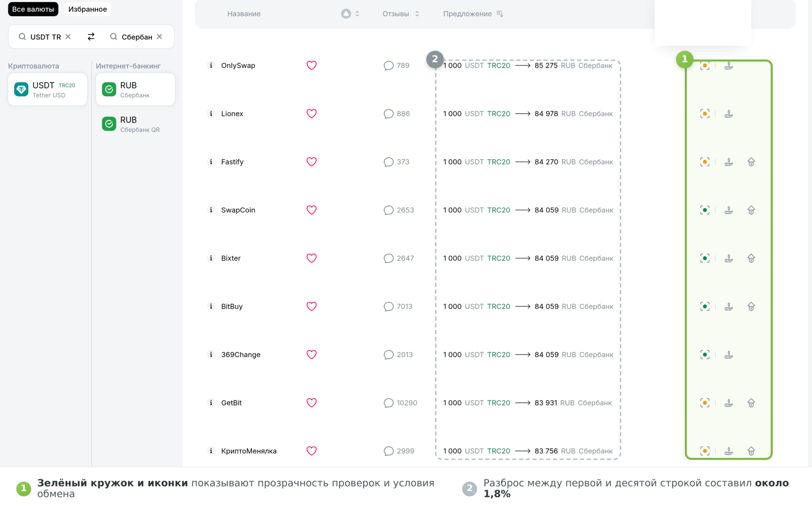Click the hand-coin icon in OnlySwap row
The width and height of the screenshot is (812, 512).
(x=729, y=65)
